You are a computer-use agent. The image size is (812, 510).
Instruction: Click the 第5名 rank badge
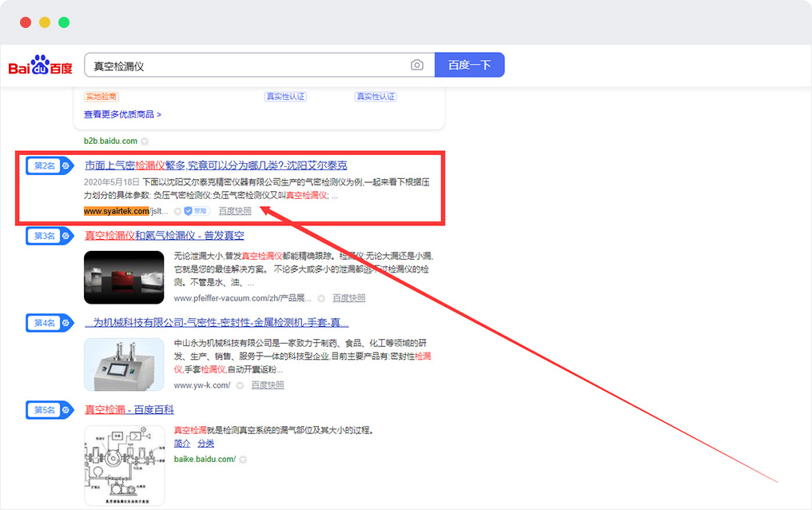pyautogui.click(x=50, y=410)
